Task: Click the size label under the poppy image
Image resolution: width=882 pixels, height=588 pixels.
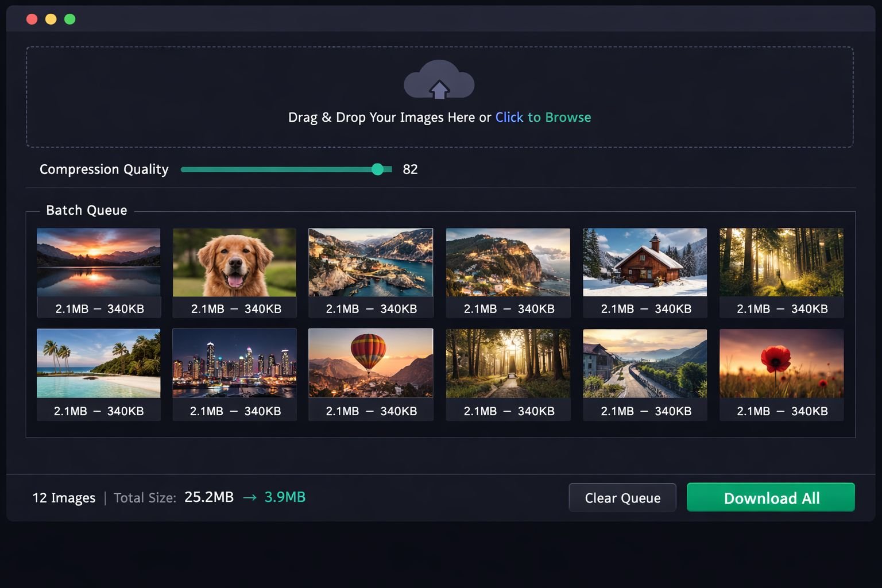Action: tap(782, 411)
